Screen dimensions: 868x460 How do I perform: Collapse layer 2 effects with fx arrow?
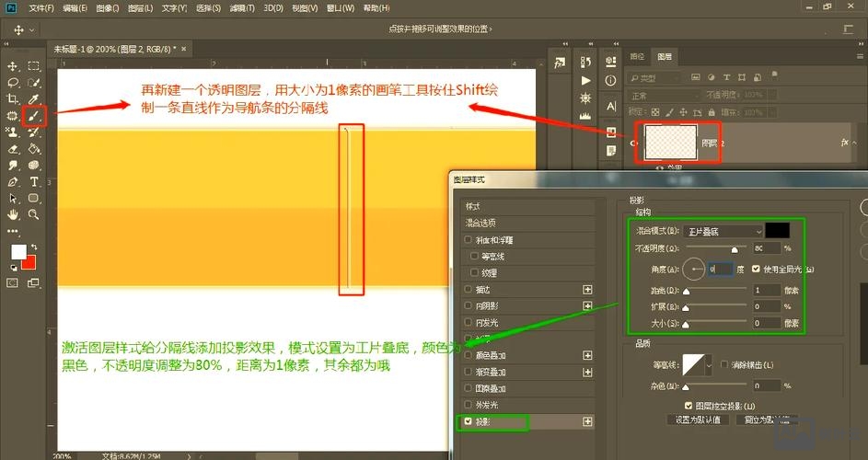click(x=855, y=143)
